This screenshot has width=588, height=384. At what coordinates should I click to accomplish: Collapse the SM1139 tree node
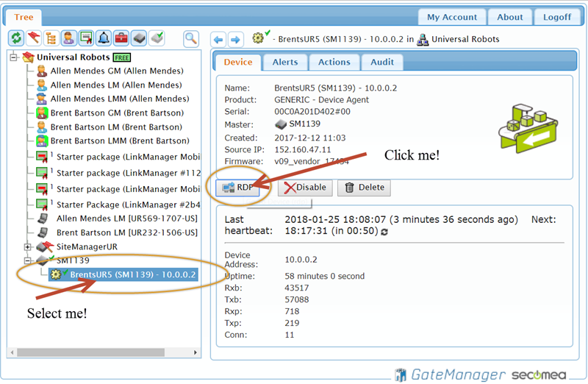[28, 260]
